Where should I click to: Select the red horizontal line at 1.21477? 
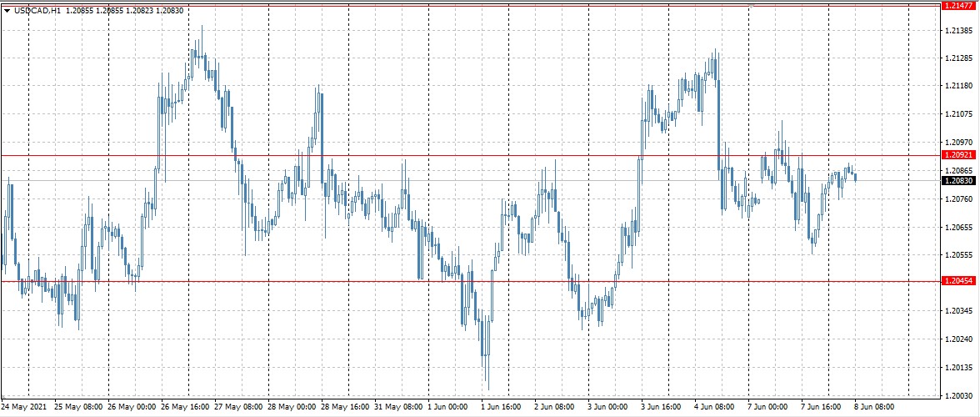tap(470, 5)
